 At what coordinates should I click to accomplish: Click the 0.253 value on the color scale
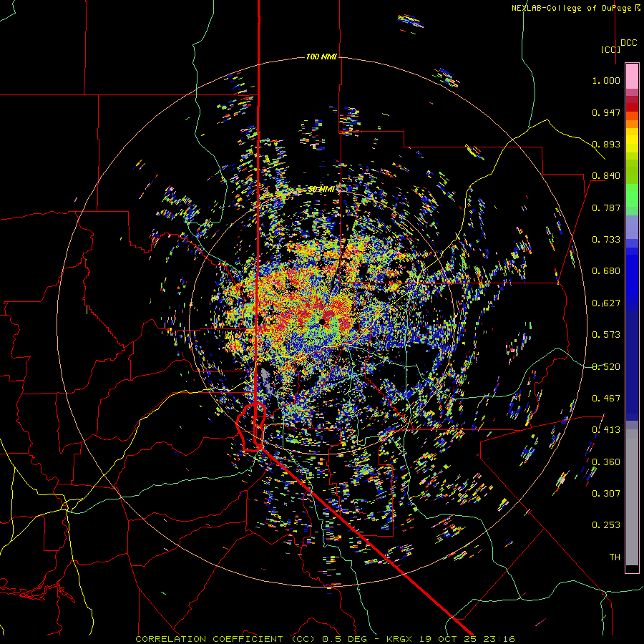point(606,525)
